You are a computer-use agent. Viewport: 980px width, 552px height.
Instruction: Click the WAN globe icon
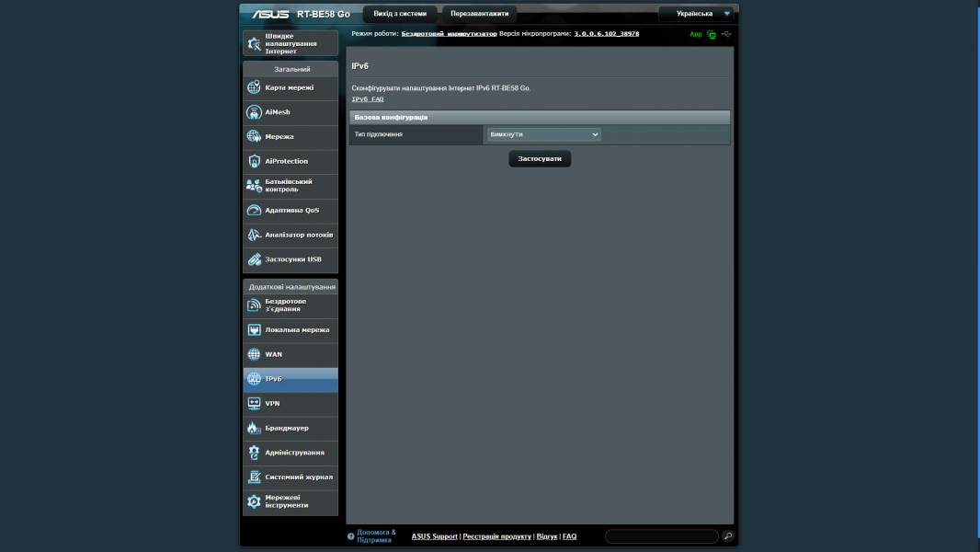point(255,354)
